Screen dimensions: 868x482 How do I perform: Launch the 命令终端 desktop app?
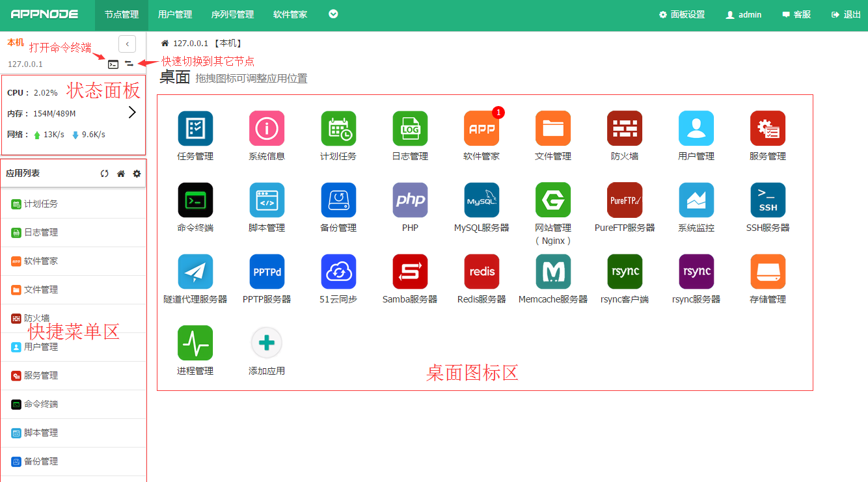pyautogui.click(x=195, y=200)
